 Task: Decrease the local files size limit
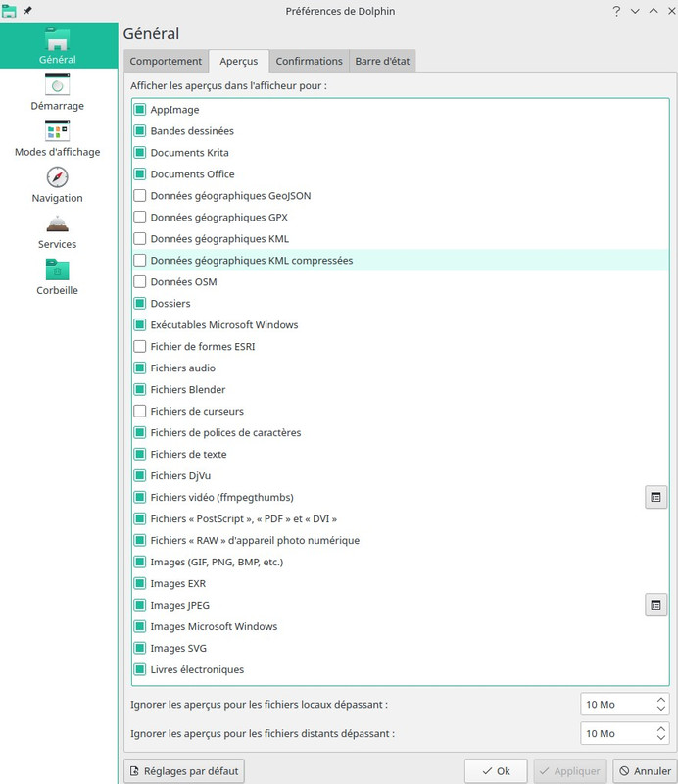(661, 709)
